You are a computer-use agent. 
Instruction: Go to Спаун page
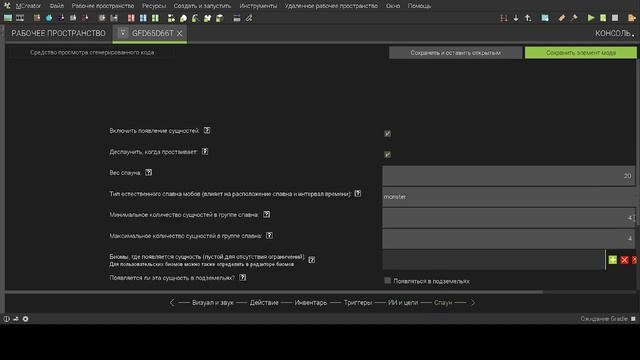pos(443,302)
